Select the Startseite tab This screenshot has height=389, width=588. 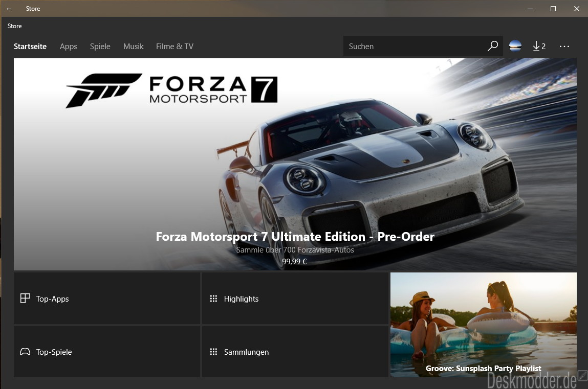coord(30,47)
